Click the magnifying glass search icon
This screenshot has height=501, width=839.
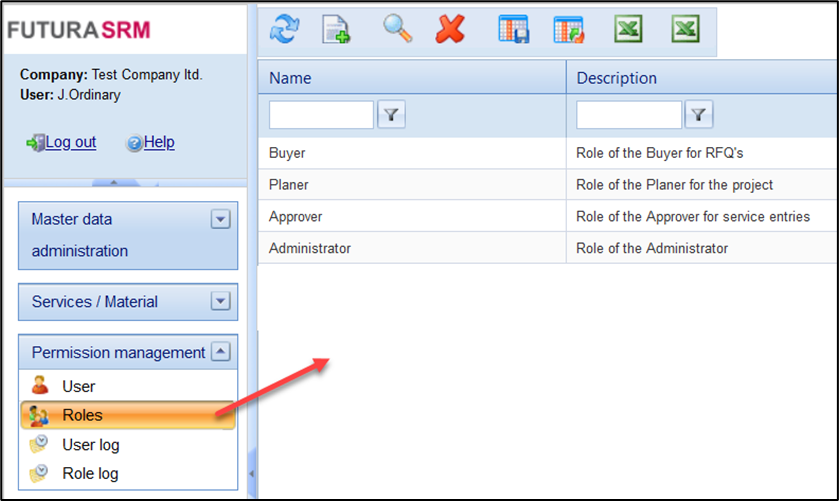pos(398,30)
